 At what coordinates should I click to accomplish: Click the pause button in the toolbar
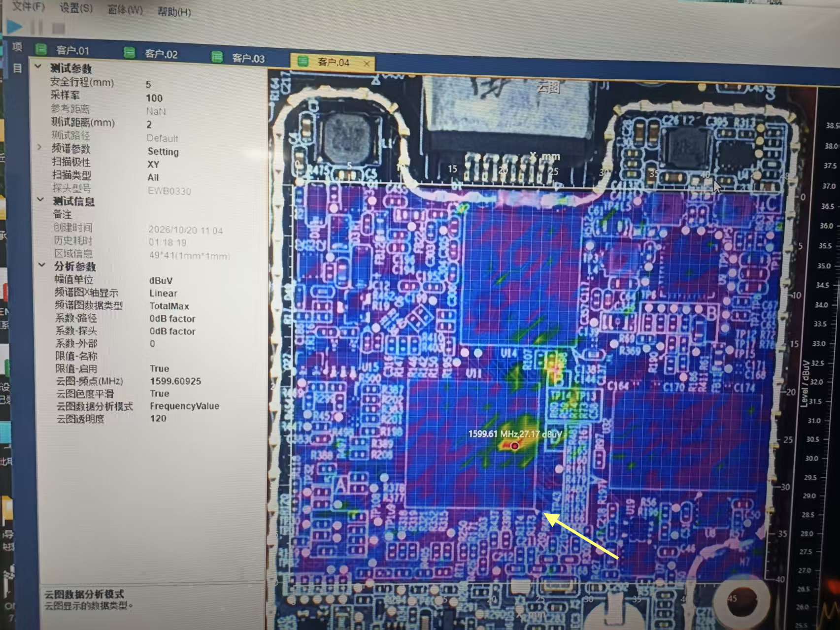tap(36, 28)
